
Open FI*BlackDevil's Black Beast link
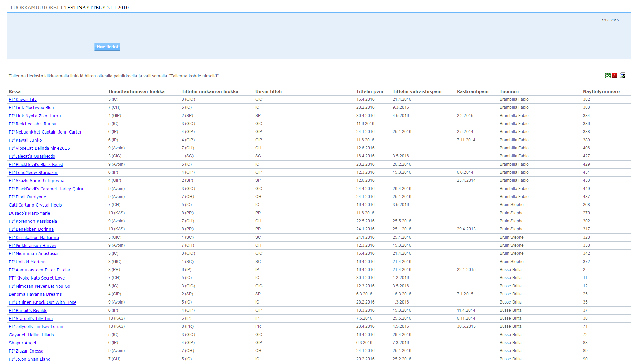(36, 165)
